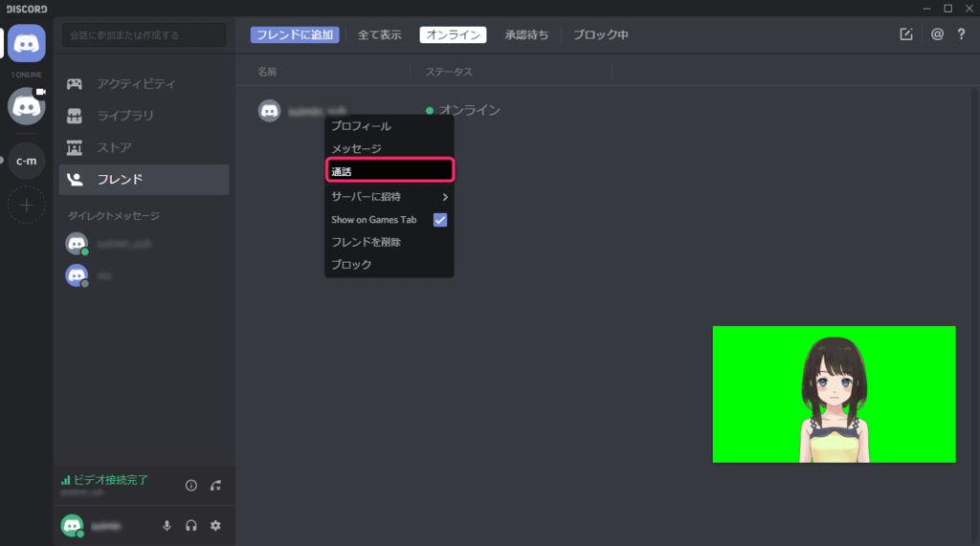This screenshot has height=546, width=980.
Task: Switch to 承認待ち tab
Action: (527, 35)
